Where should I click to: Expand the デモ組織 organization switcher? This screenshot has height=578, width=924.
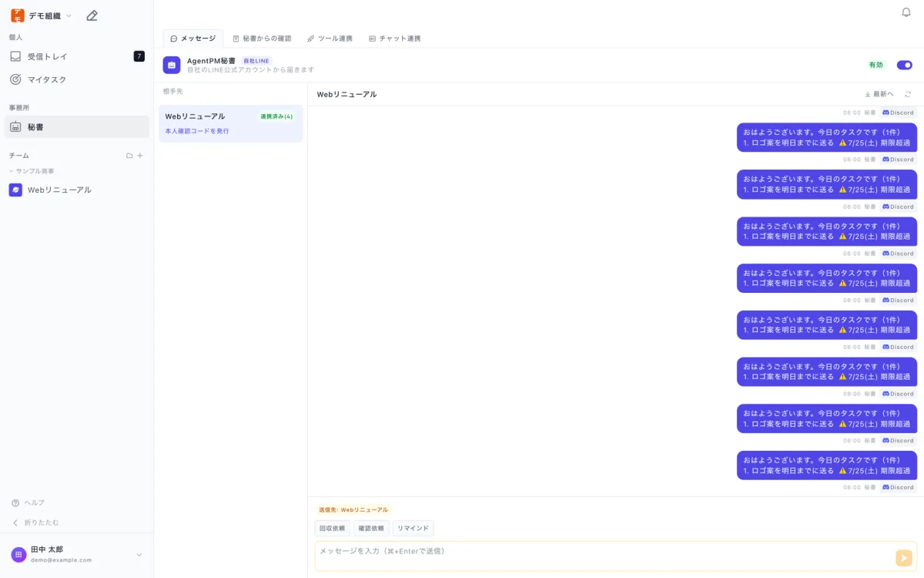coord(69,15)
